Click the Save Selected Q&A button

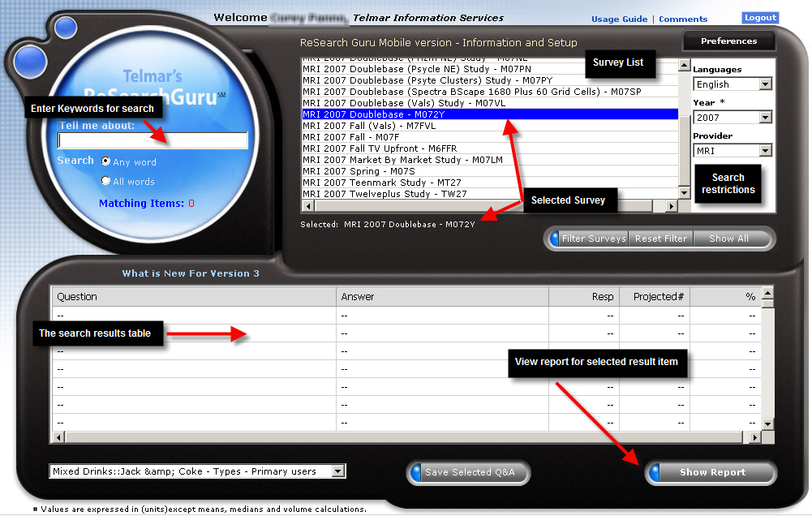click(x=469, y=472)
